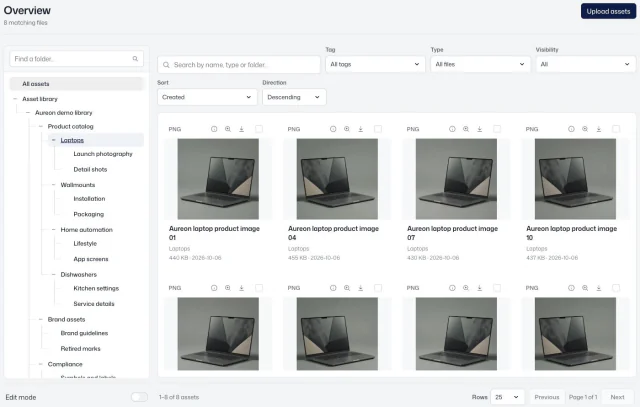Image resolution: width=640 pixels, height=407 pixels.
Task: Tick checkbox on card below image 07
Action: [x=497, y=288]
